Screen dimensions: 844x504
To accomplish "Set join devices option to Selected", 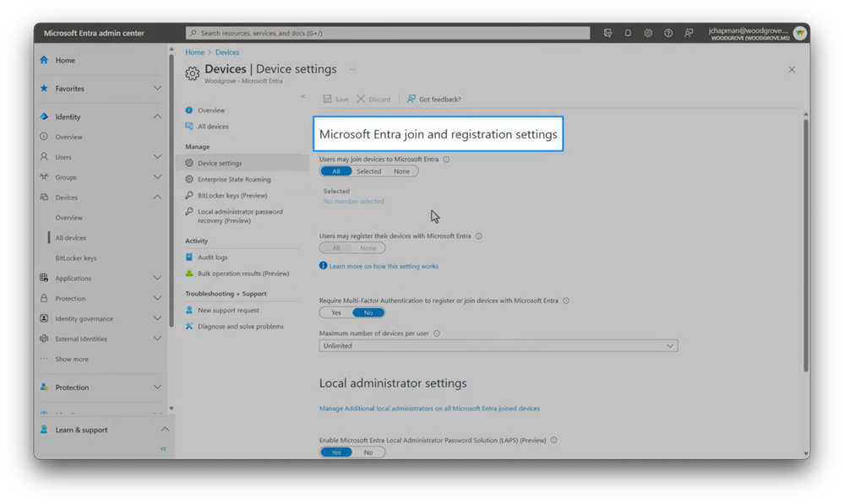I will (x=368, y=171).
